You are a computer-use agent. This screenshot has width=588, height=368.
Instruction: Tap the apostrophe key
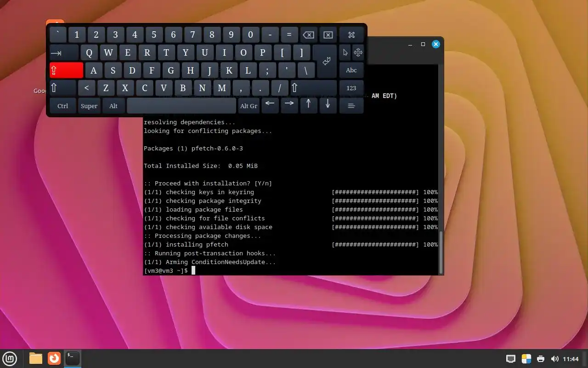point(287,70)
